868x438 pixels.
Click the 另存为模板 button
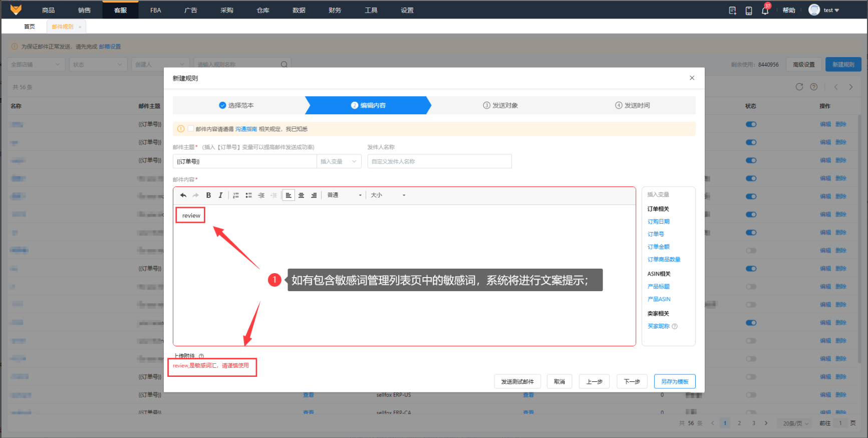click(675, 381)
